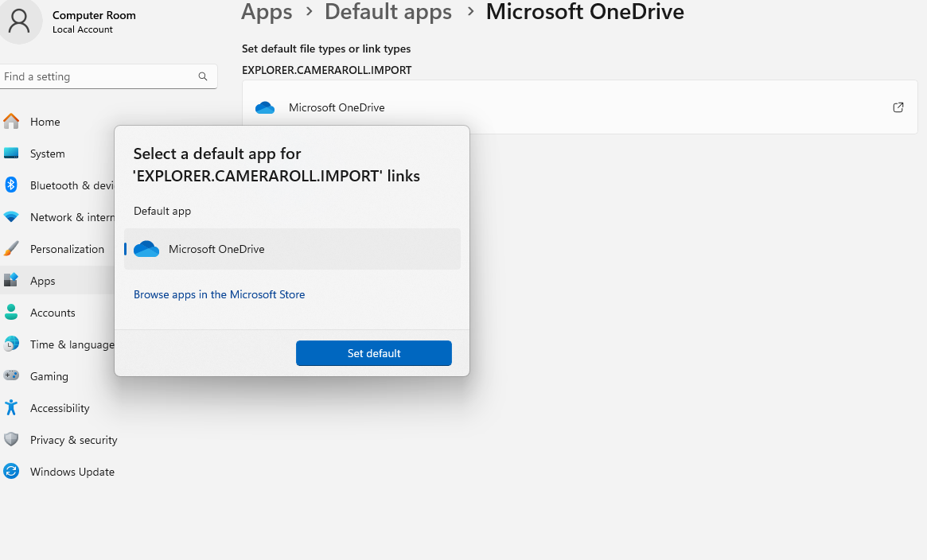Click the Accounts person icon
Image resolution: width=927 pixels, height=560 pixels.
[11, 312]
